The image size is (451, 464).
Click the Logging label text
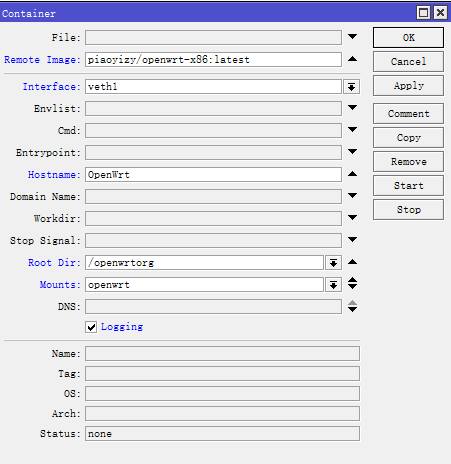point(122,327)
